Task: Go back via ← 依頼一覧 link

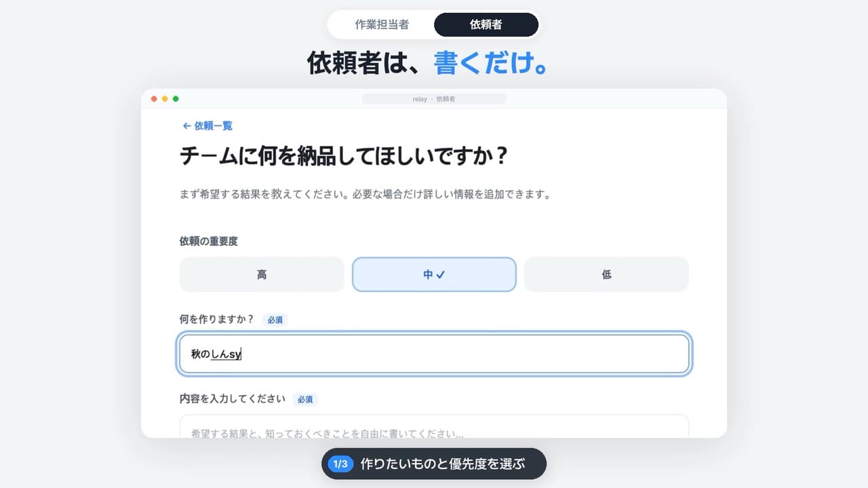Action: [208, 125]
